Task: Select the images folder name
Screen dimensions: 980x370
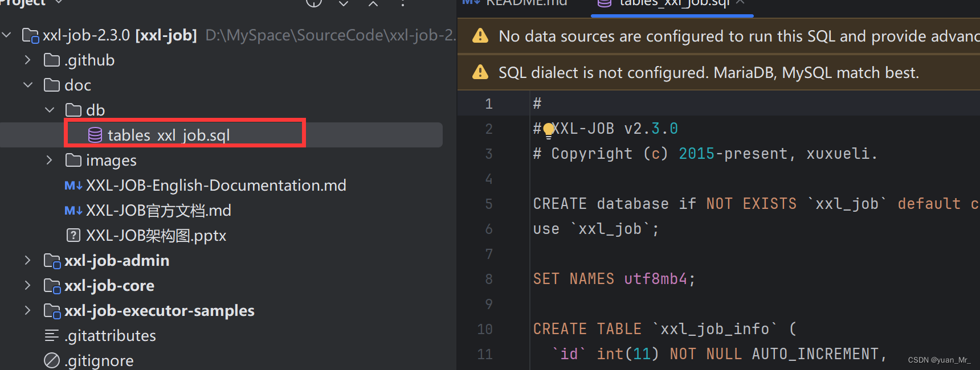Action: click(x=111, y=161)
